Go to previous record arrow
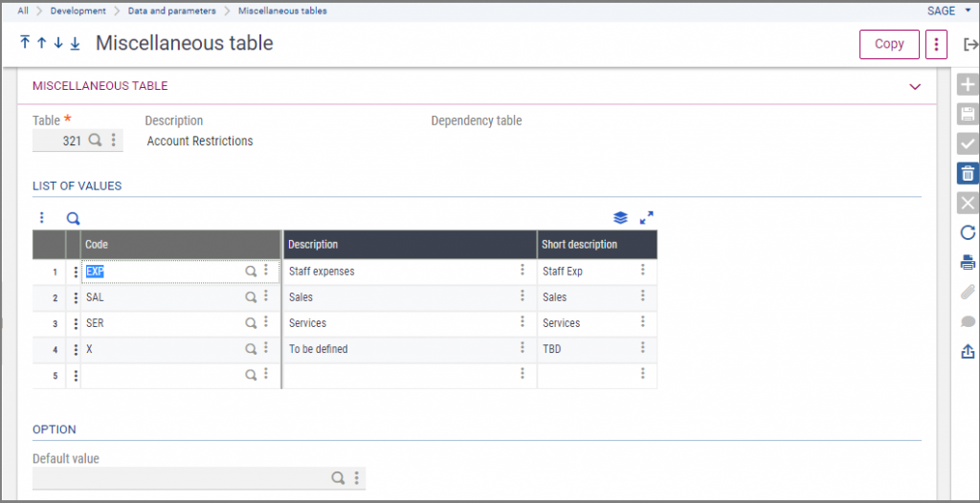This screenshot has width=980, height=503. click(41, 43)
